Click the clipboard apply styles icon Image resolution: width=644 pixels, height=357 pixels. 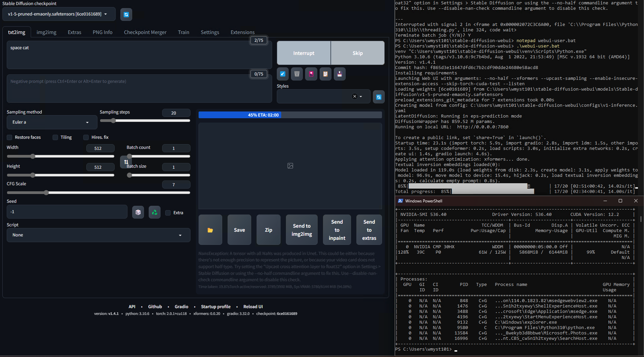(325, 74)
